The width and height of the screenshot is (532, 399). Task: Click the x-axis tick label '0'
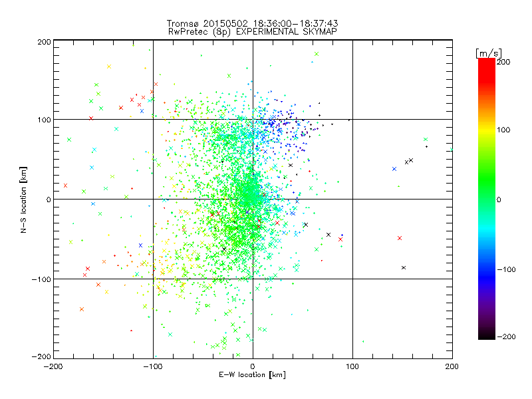point(253,366)
